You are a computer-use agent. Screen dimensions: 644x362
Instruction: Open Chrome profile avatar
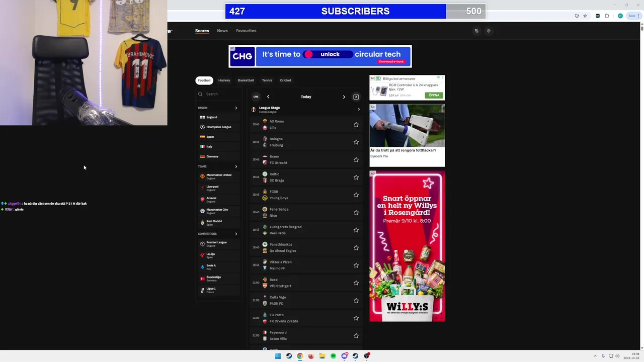(x=620, y=16)
